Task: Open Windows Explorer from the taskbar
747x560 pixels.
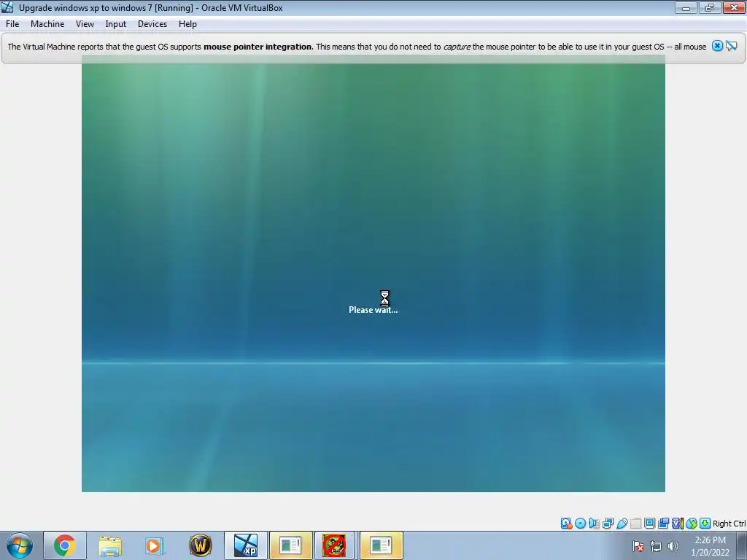Action: pyautogui.click(x=110, y=545)
